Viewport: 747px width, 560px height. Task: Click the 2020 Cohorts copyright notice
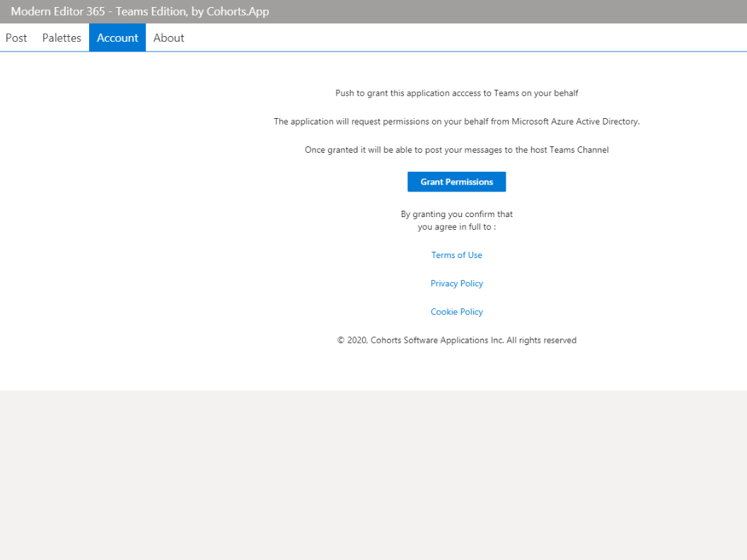[x=456, y=341]
